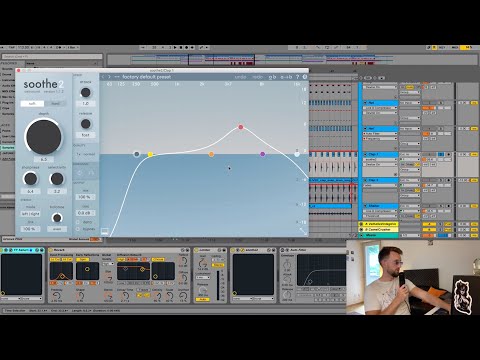The width and height of the screenshot is (480, 360).
Task: Select previous preset arrow in soothe2
Action: coord(103,77)
